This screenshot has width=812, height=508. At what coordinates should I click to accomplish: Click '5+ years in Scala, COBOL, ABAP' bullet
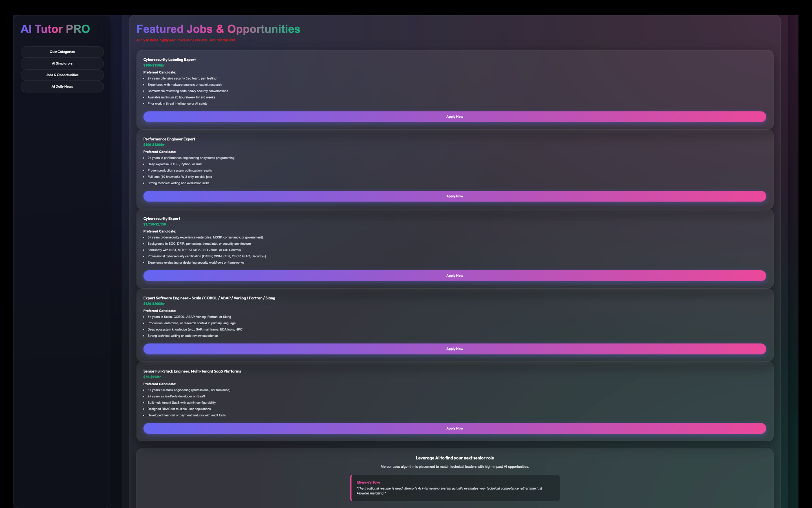tap(189, 317)
